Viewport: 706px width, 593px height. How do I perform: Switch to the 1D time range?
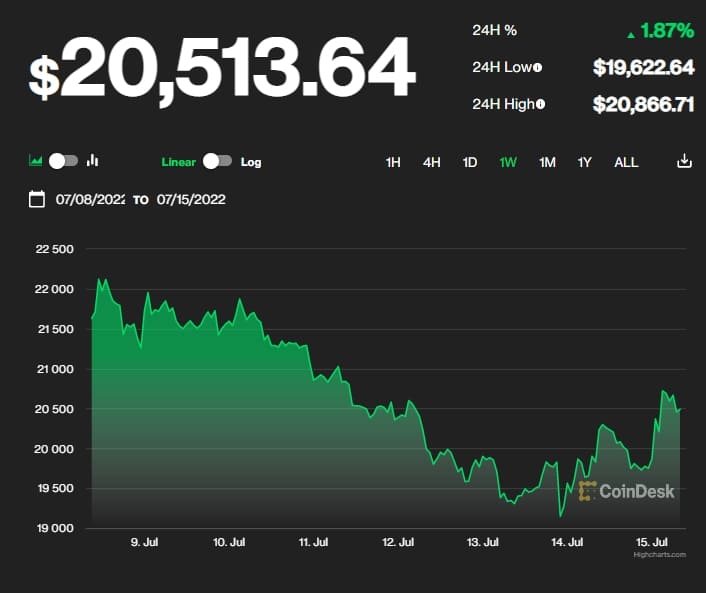[x=470, y=162]
